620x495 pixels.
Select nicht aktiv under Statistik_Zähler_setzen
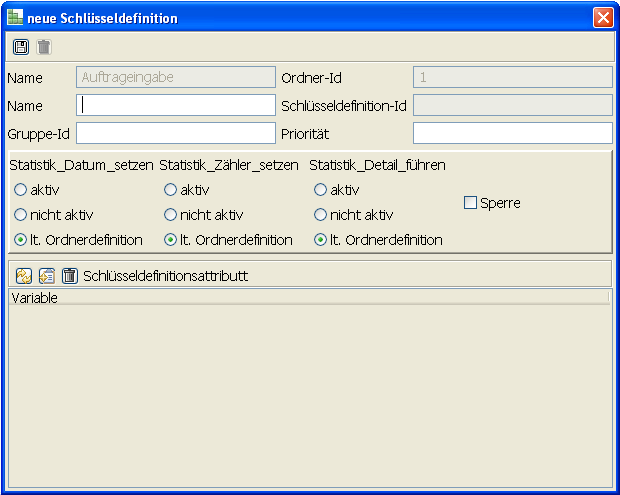(170, 215)
